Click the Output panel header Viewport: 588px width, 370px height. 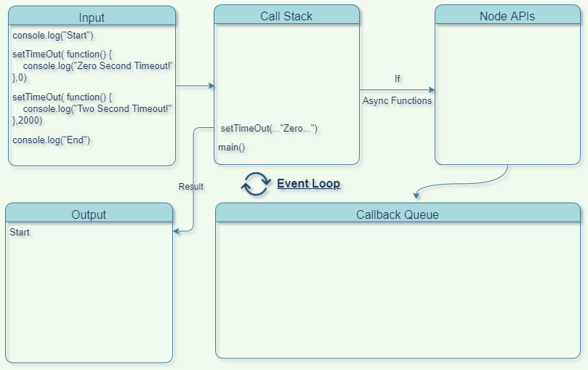pos(89,214)
